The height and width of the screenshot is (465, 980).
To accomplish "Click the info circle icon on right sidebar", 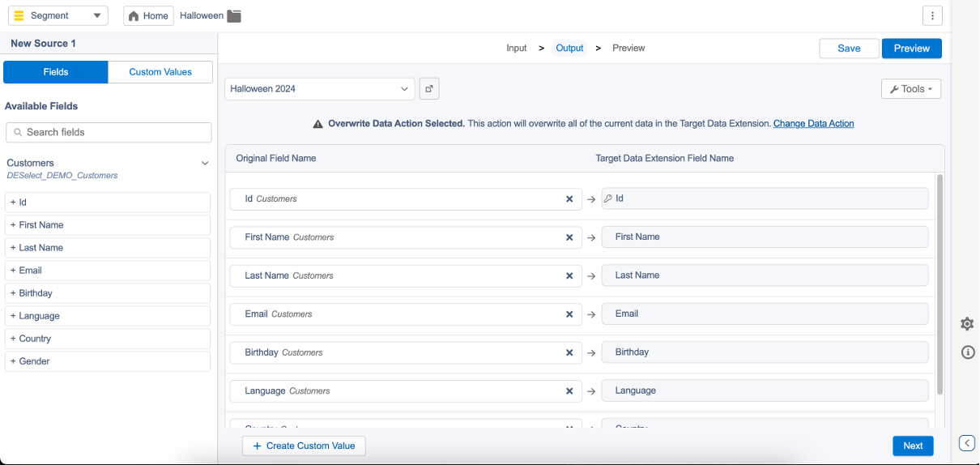I will tap(967, 352).
